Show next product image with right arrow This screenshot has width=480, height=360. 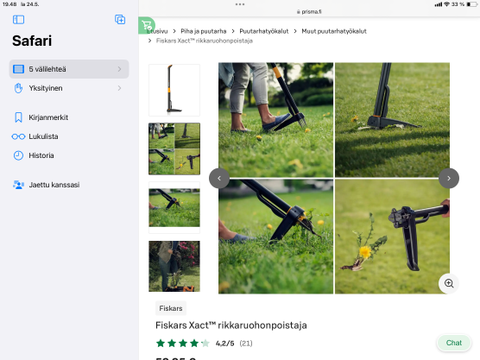[x=449, y=178]
